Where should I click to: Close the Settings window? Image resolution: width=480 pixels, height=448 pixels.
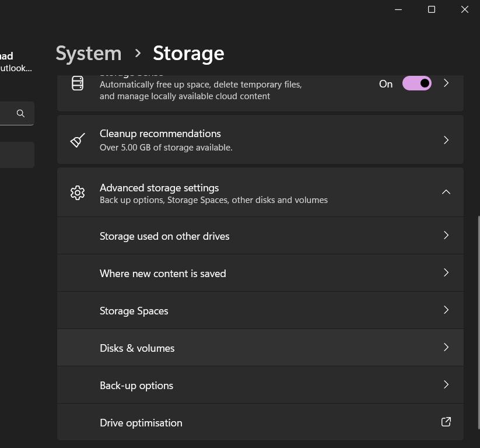[465, 9]
